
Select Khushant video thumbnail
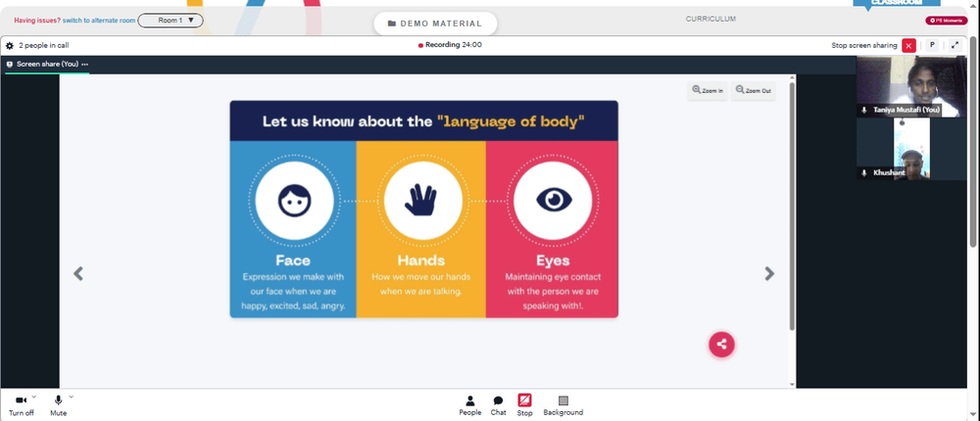click(x=911, y=149)
